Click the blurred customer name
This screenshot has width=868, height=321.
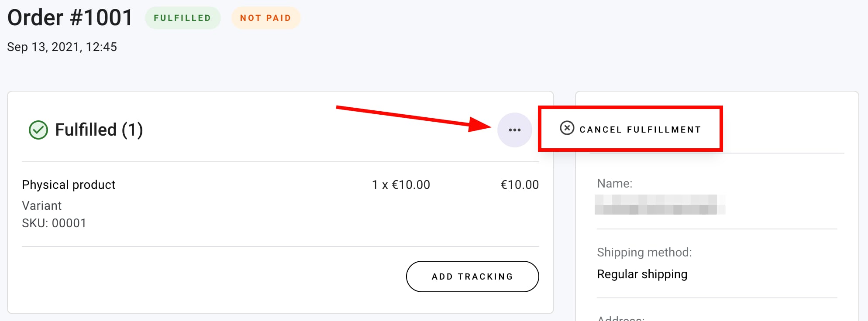(x=659, y=205)
